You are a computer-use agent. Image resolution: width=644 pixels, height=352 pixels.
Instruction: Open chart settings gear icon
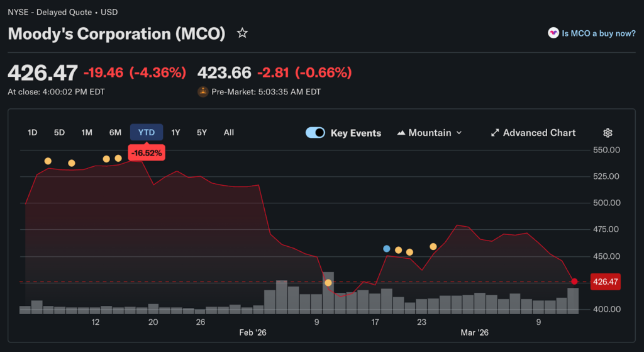(x=608, y=133)
